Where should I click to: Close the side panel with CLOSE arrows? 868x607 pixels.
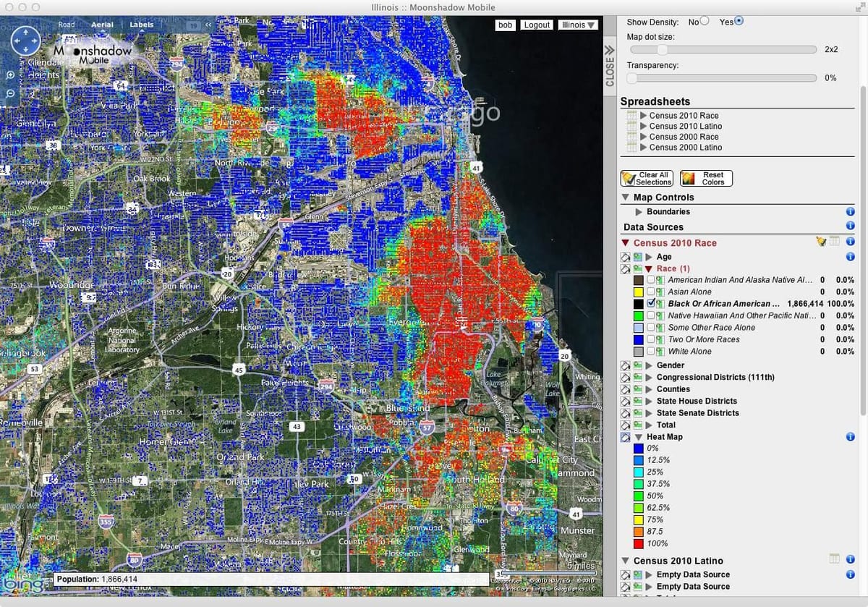click(x=609, y=66)
